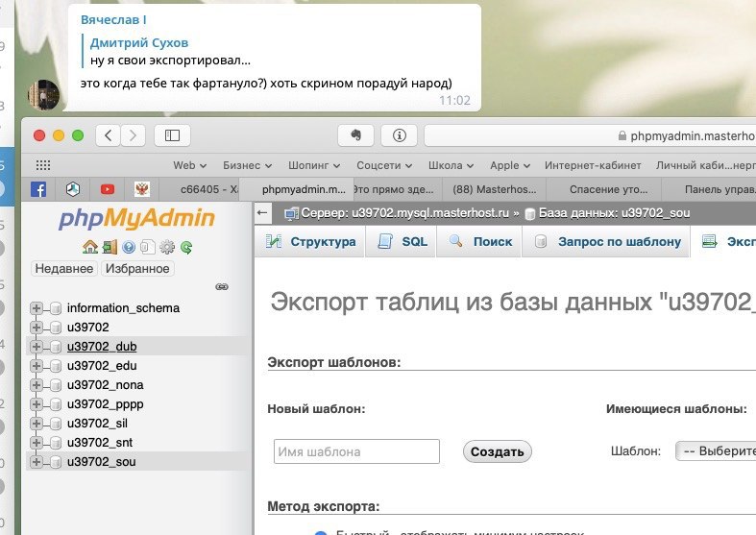Open the pinned tab with eagle emblem
The image size is (756, 535).
pyautogui.click(x=142, y=189)
